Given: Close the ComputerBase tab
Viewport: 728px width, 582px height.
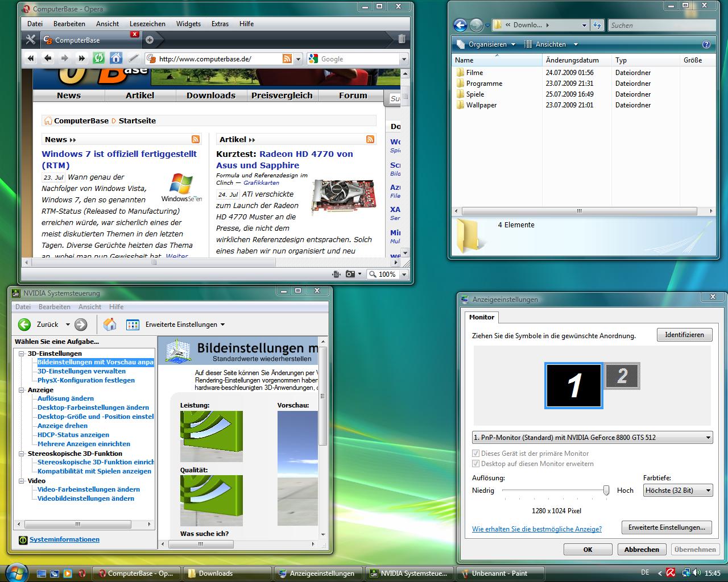Looking at the screenshot, I should 134,34.
